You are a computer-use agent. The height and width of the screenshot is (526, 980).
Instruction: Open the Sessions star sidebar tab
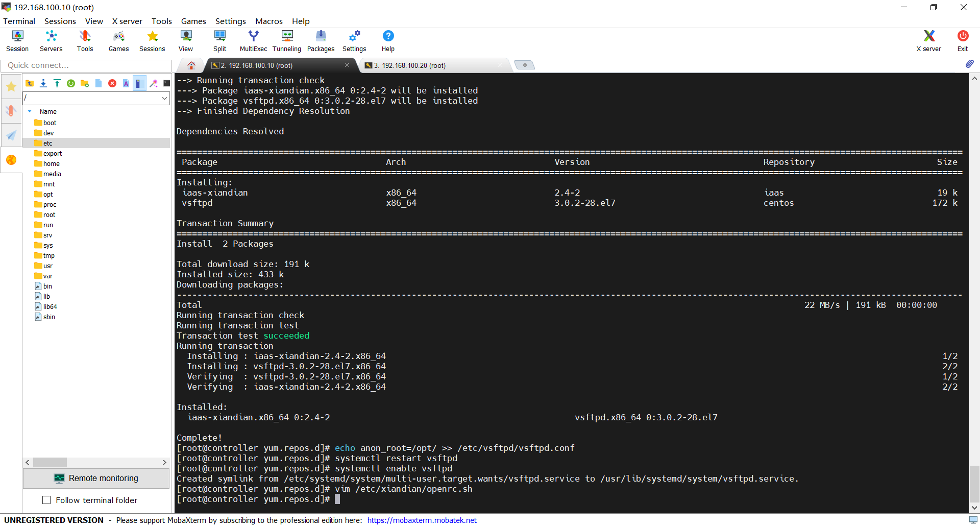coord(11,86)
